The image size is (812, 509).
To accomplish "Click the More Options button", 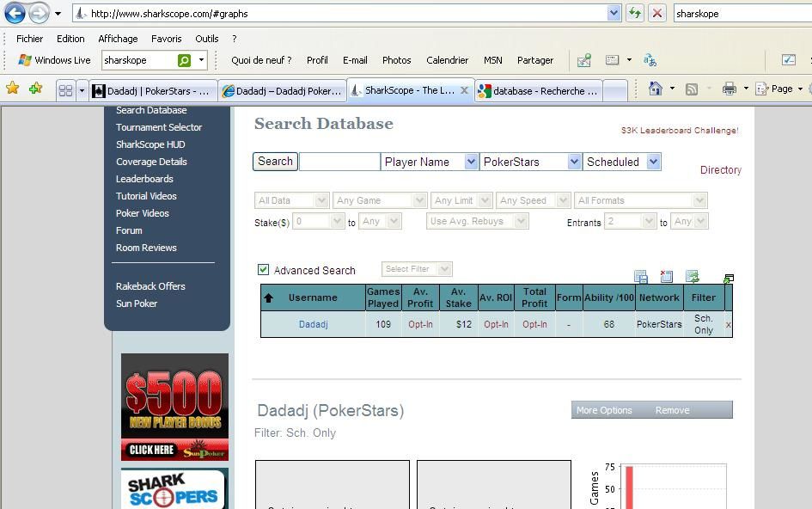I will 604,410.
